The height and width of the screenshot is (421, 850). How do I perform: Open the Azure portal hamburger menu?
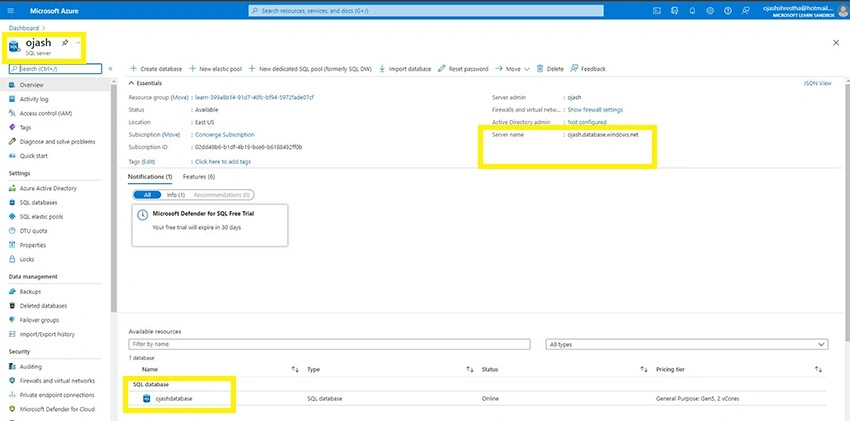click(11, 10)
